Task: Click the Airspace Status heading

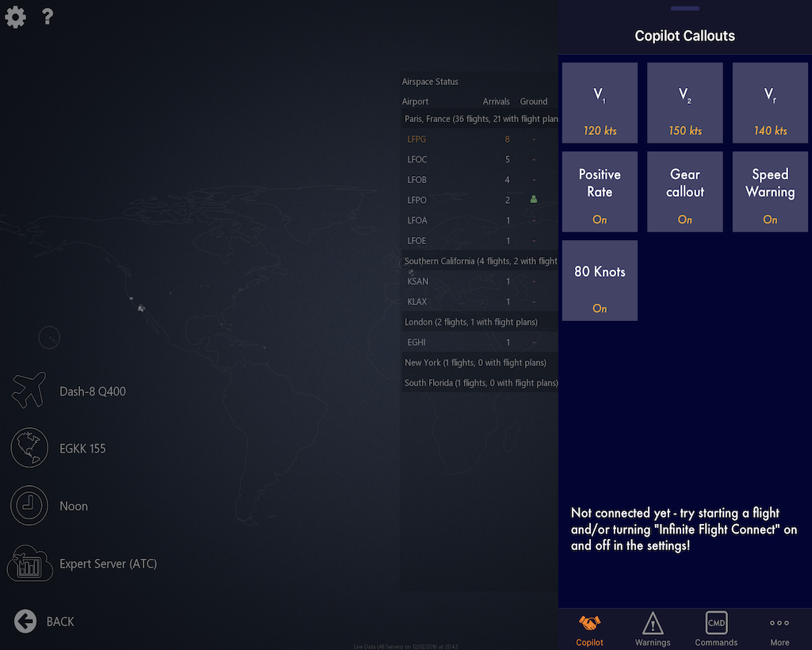Action: tap(430, 82)
